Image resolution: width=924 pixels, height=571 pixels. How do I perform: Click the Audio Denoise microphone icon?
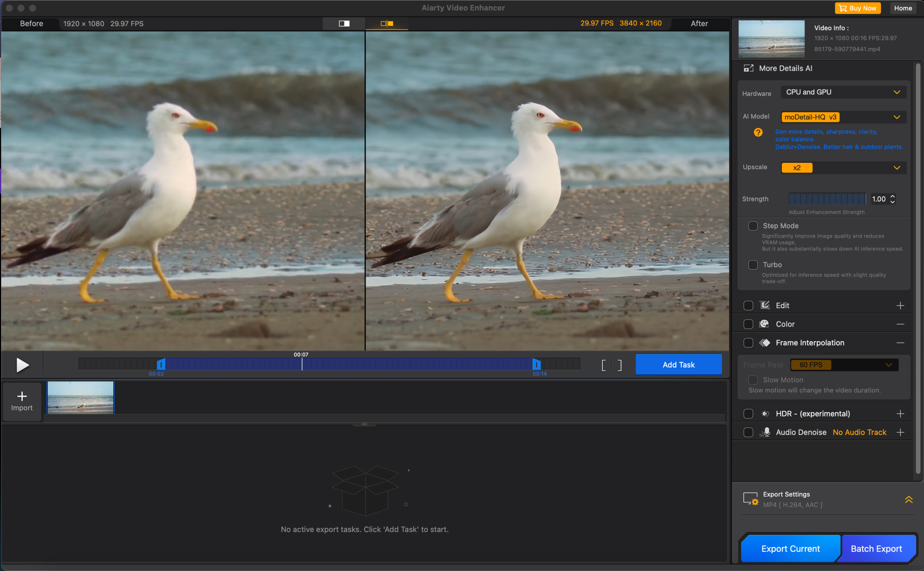(x=765, y=432)
